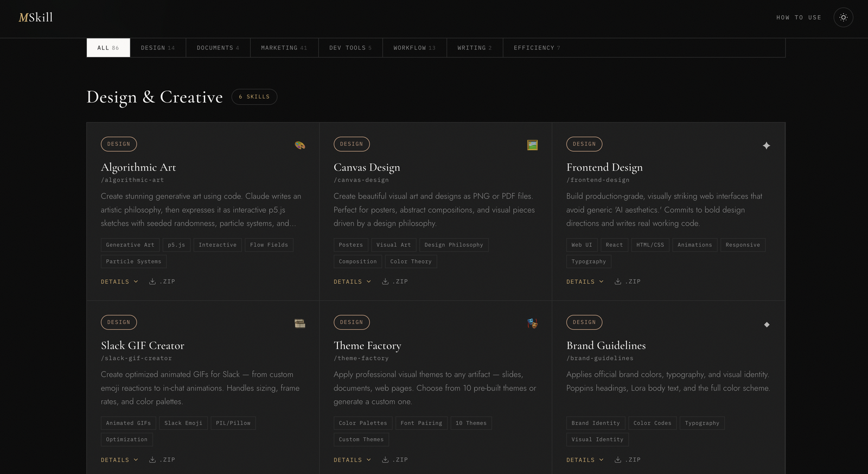This screenshot has height=474, width=868.
Task: Click the Brand Guidelines diamond icon
Action: tap(767, 324)
